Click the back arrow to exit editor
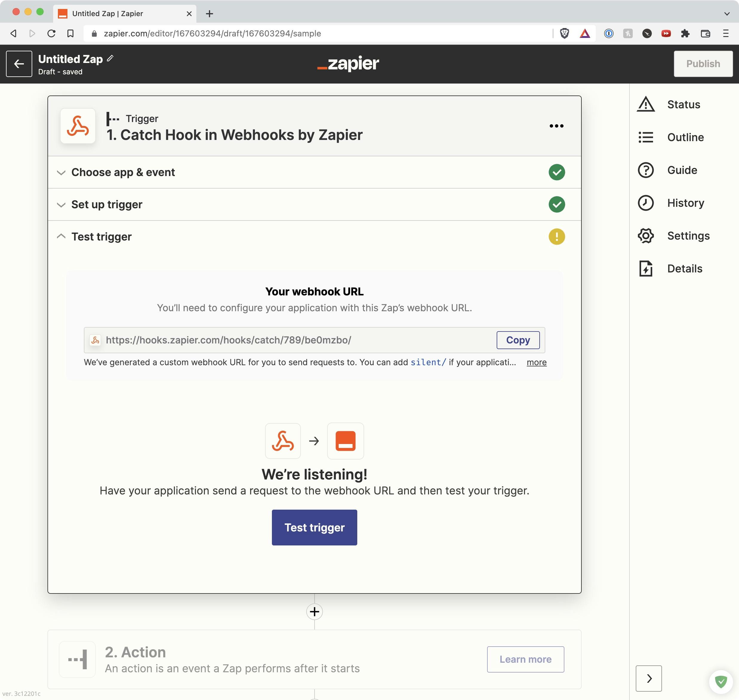 click(19, 64)
